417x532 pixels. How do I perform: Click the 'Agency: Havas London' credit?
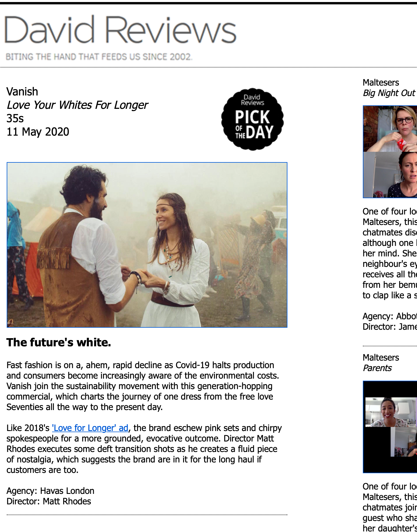click(x=50, y=491)
